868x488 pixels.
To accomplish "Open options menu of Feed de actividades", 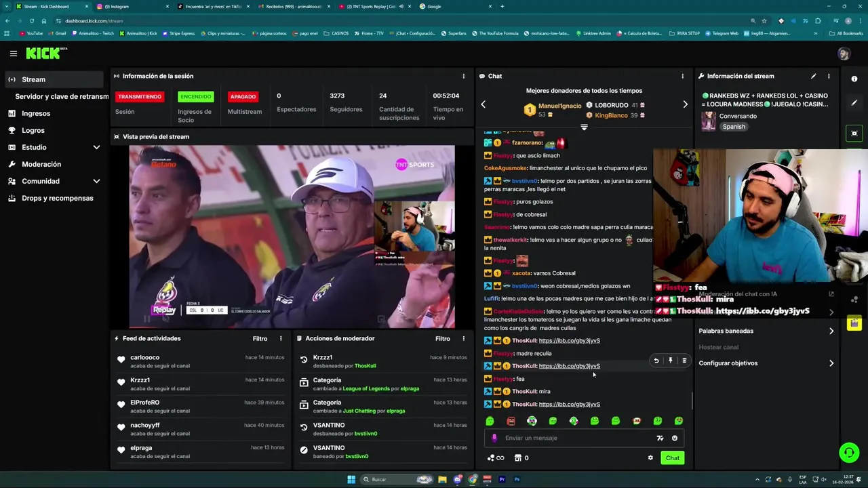I will [281, 338].
